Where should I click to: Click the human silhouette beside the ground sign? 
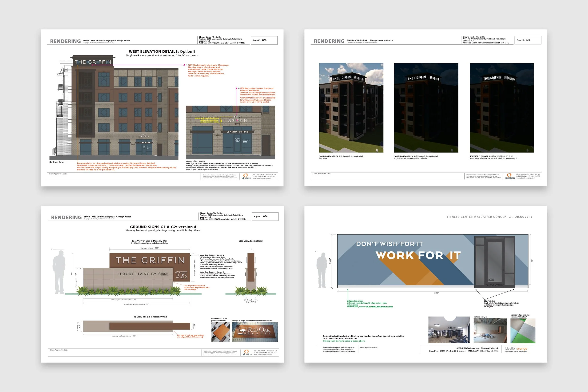point(59,272)
